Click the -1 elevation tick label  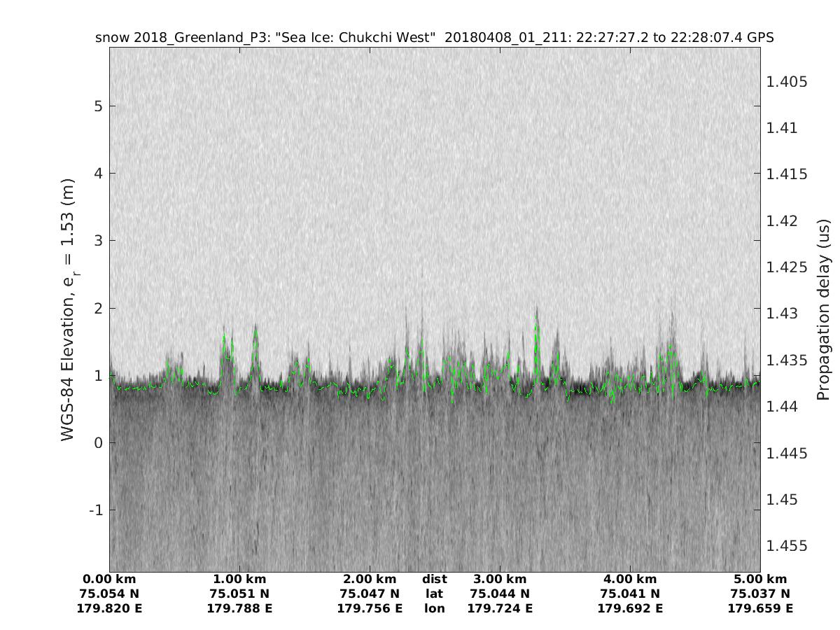[x=96, y=510]
